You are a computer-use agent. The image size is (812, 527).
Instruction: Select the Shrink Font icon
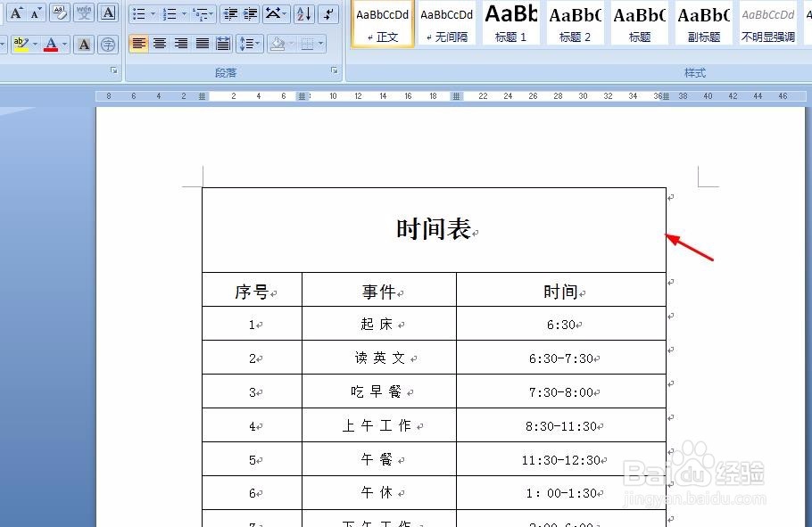pyautogui.click(x=35, y=13)
